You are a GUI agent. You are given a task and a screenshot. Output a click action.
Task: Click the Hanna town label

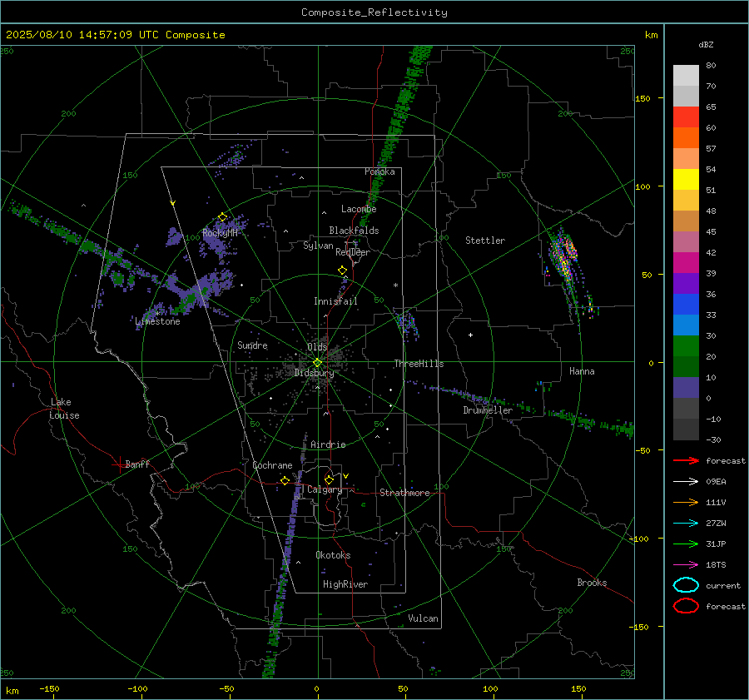click(582, 371)
